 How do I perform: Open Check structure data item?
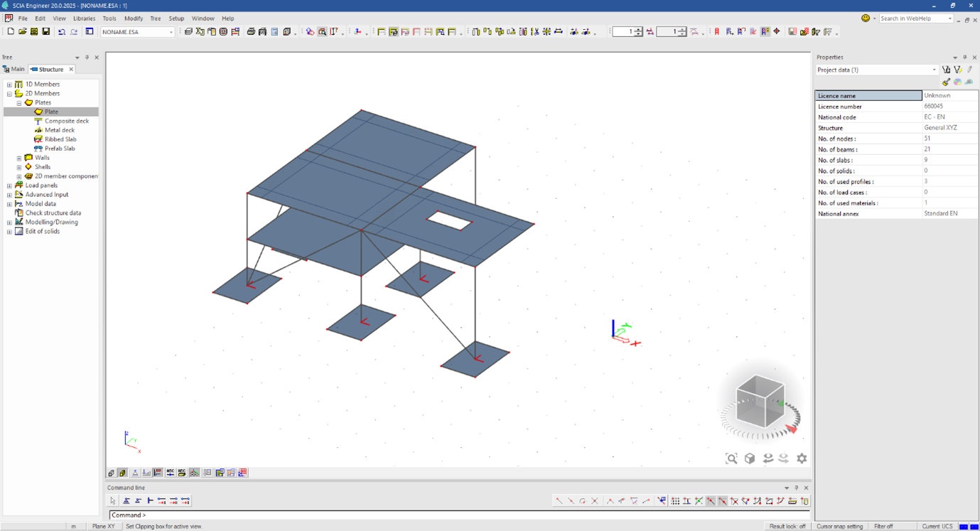click(53, 213)
